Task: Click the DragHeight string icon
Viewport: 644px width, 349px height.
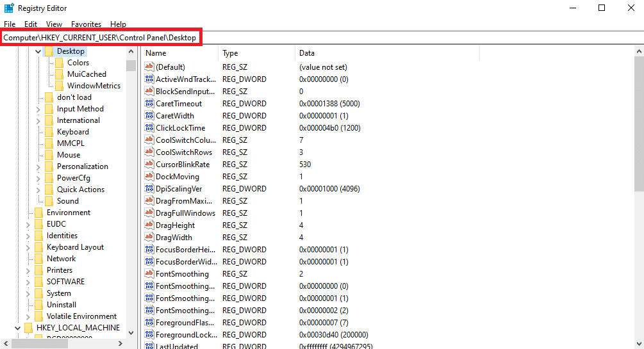Action: pyautogui.click(x=149, y=225)
